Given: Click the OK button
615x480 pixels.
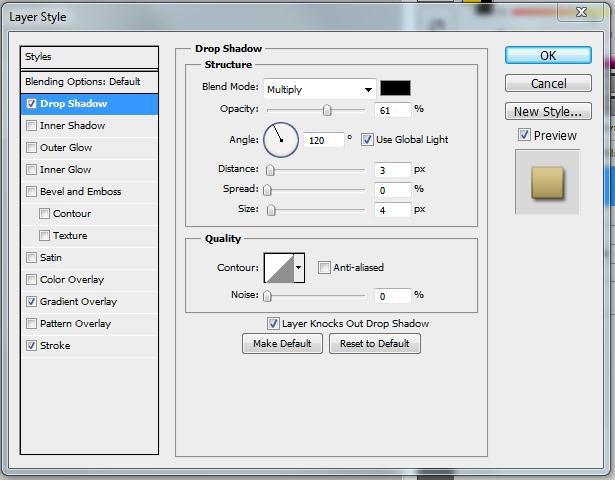Looking at the screenshot, I should pyautogui.click(x=548, y=56).
